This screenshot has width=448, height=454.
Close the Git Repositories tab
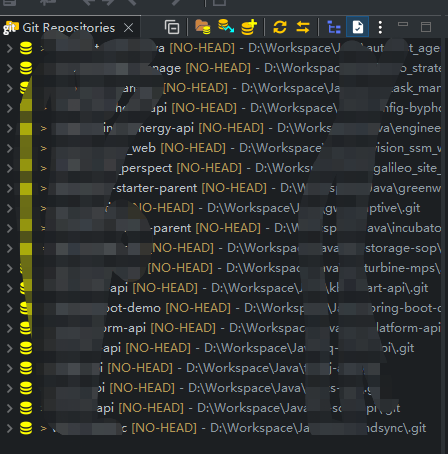pyautogui.click(x=129, y=28)
